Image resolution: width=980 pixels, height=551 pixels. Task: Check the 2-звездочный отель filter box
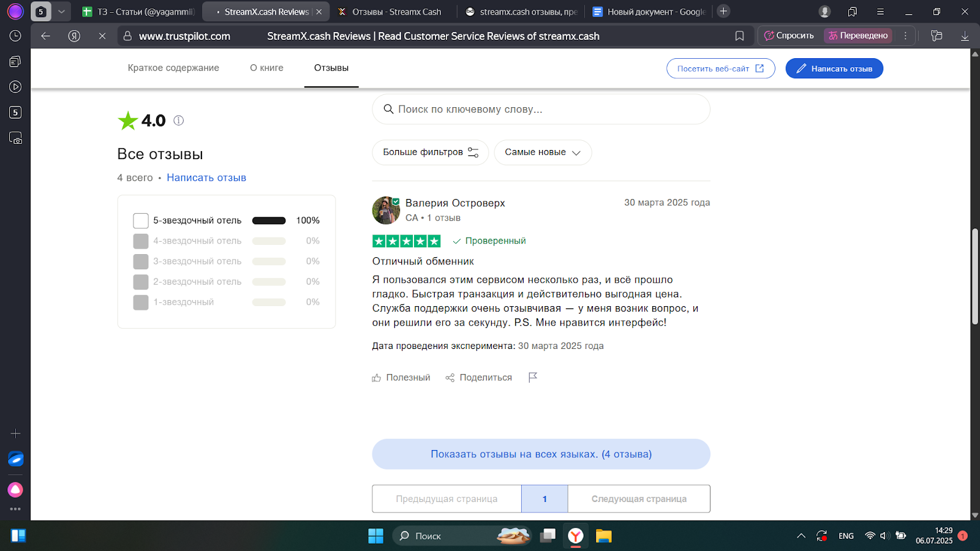click(141, 282)
